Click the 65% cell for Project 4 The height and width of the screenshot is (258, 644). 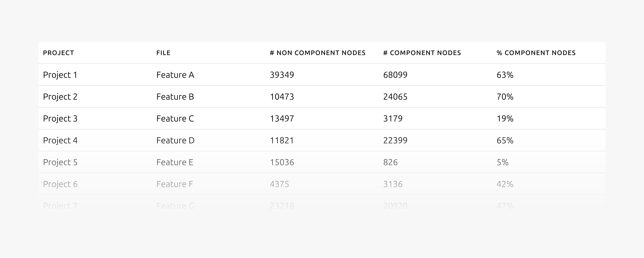pos(505,140)
